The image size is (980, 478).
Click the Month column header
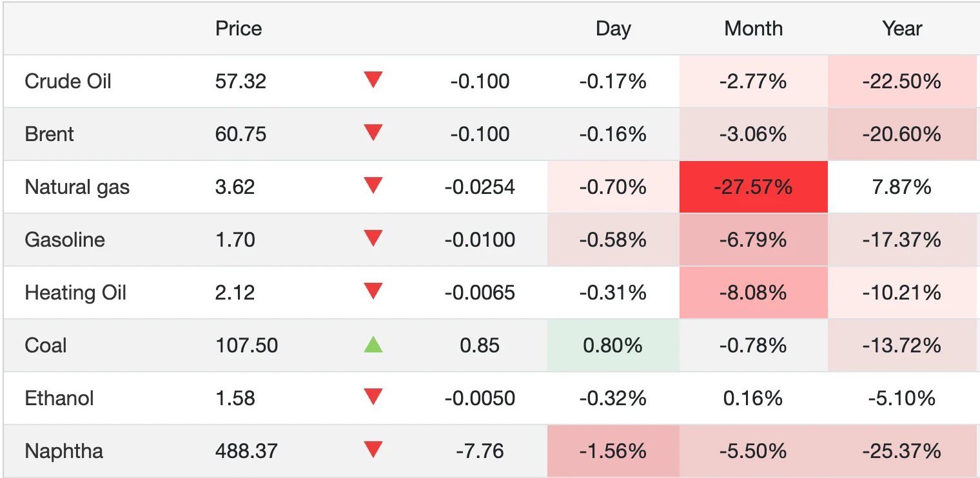click(x=753, y=28)
